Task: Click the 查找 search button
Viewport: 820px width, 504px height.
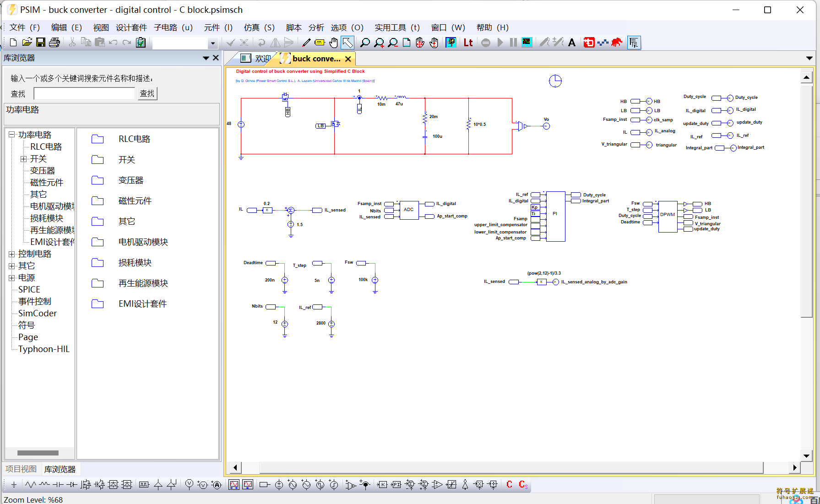Action: pyautogui.click(x=147, y=93)
